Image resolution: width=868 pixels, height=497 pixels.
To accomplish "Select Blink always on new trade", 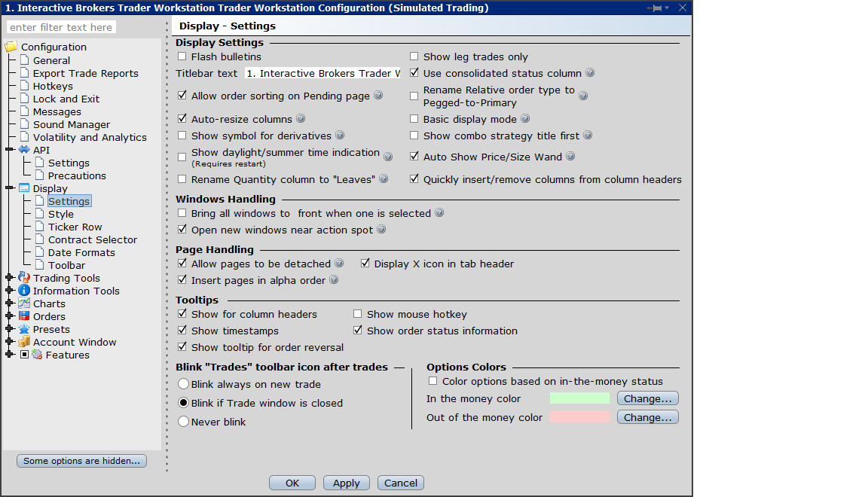I will coord(183,383).
